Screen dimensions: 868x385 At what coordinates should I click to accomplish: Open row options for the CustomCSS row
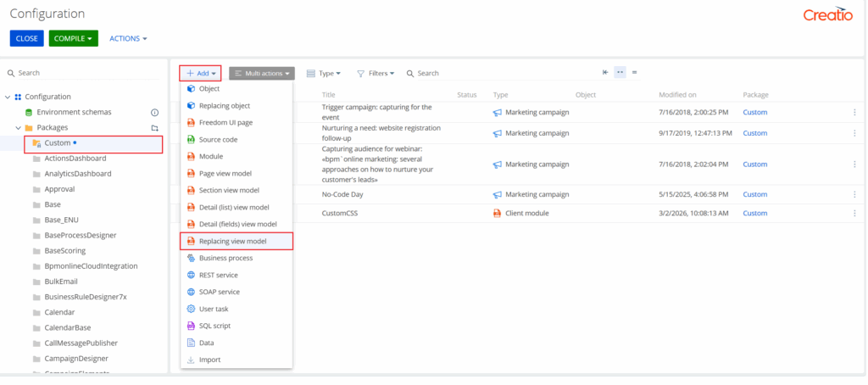(854, 213)
